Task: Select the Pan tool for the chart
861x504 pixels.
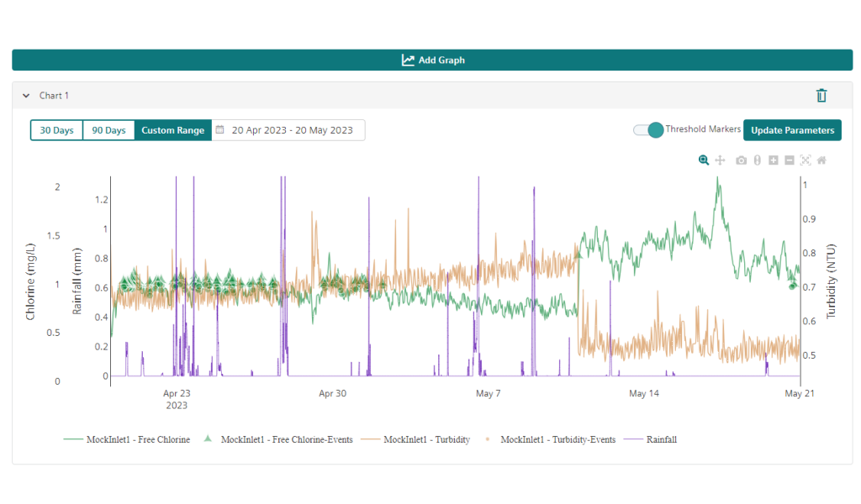Action: point(720,160)
